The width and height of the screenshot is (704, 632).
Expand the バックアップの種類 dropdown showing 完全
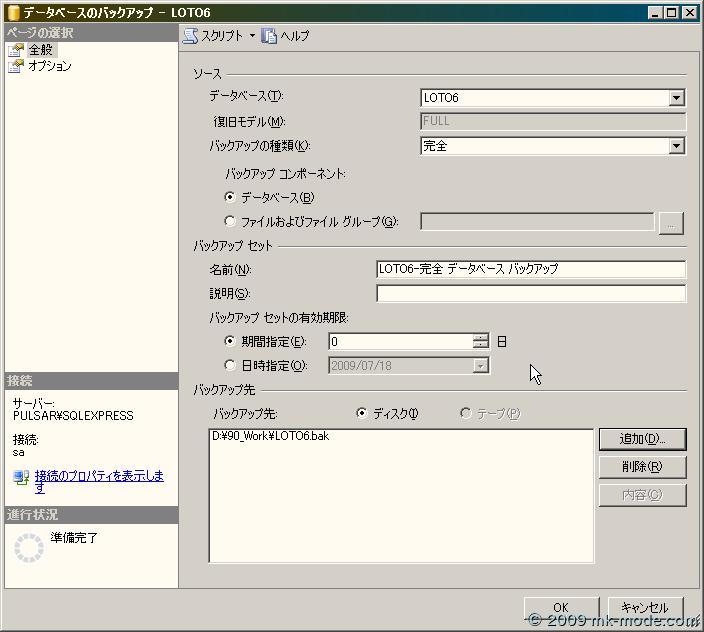[x=676, y=146]
